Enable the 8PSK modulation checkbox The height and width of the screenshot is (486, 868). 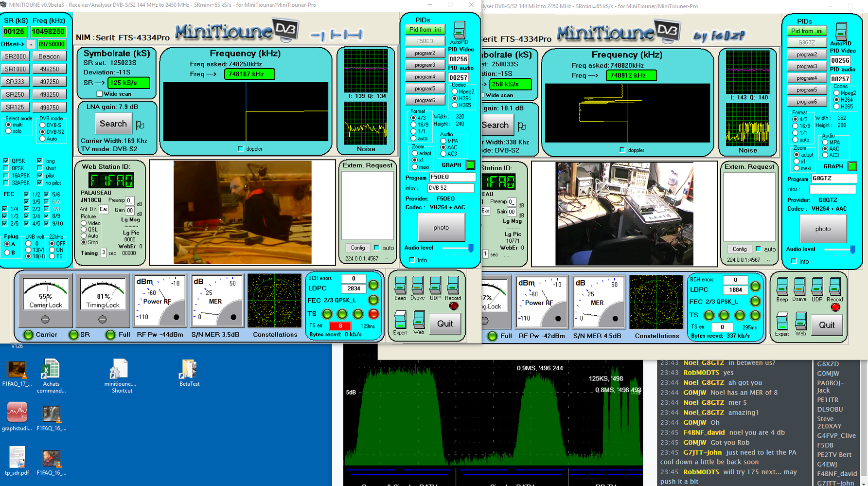pos(6,168)
